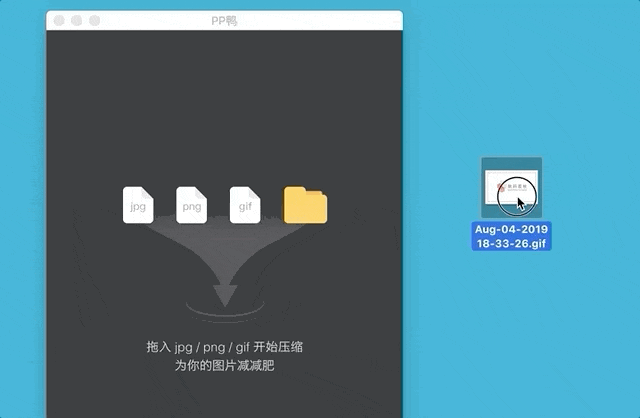Maximize the PP鸭 window
640x418 pixels.
coord(95,20)
